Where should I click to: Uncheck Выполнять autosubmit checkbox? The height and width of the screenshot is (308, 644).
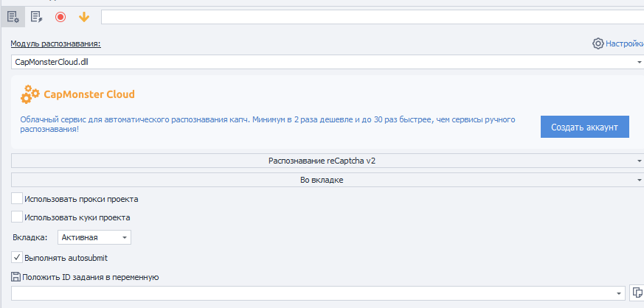17,258
